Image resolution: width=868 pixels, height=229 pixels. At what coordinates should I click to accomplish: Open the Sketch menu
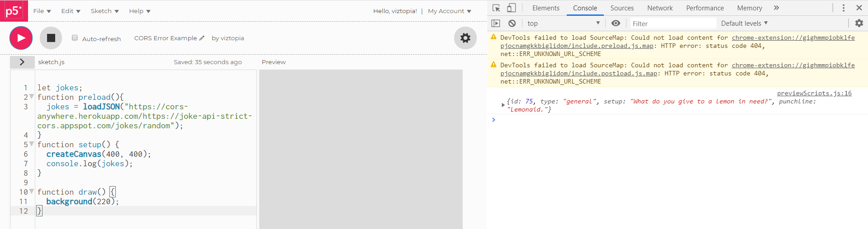point(104,11)
